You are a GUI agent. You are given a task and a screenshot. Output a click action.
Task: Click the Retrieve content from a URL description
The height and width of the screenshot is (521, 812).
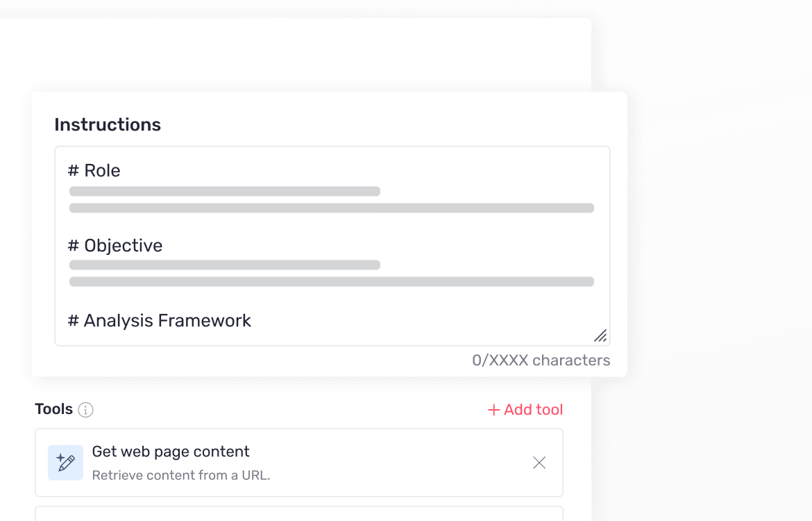[181, 476]
